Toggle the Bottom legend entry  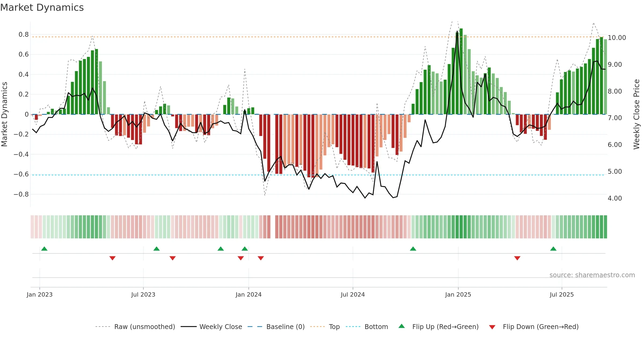click(x=367, y=327)
